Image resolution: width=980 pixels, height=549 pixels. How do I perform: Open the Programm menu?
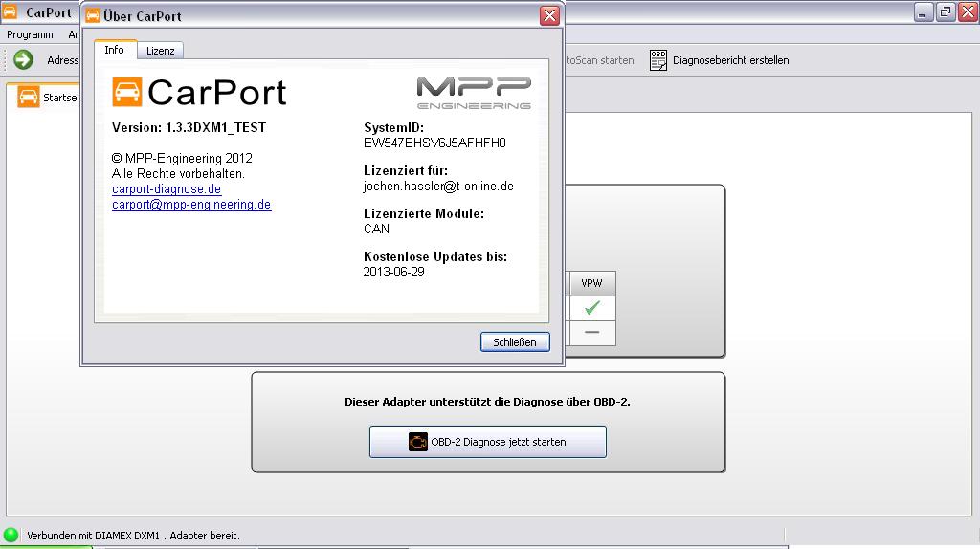point(30,34)
